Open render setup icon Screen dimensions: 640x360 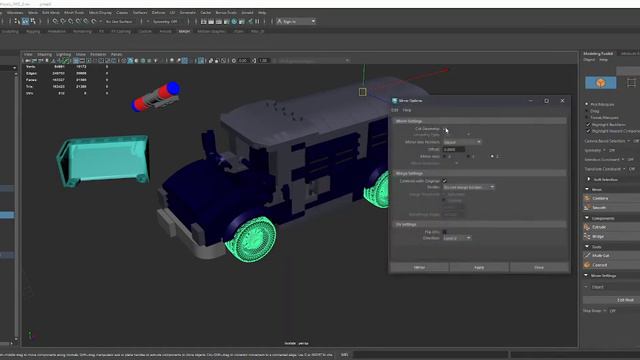coord(242,21)
